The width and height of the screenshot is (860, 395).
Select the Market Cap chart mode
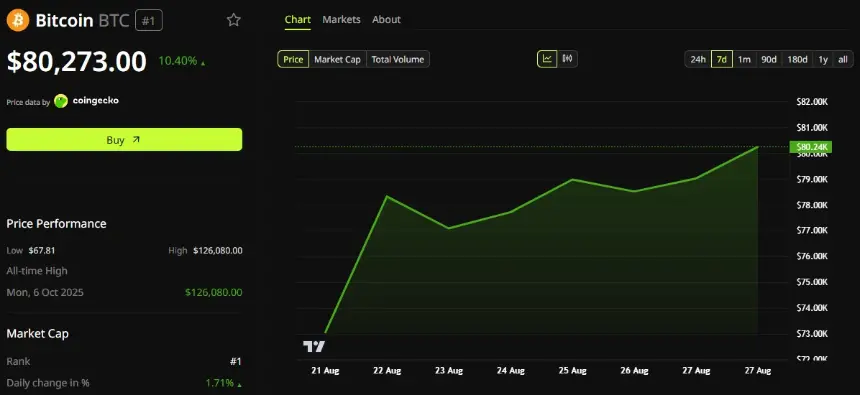337,59
